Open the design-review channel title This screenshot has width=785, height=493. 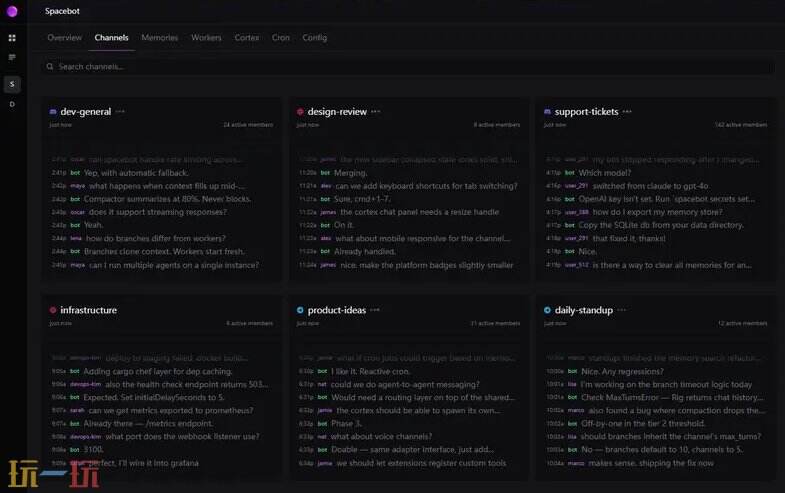click(337, 112)
